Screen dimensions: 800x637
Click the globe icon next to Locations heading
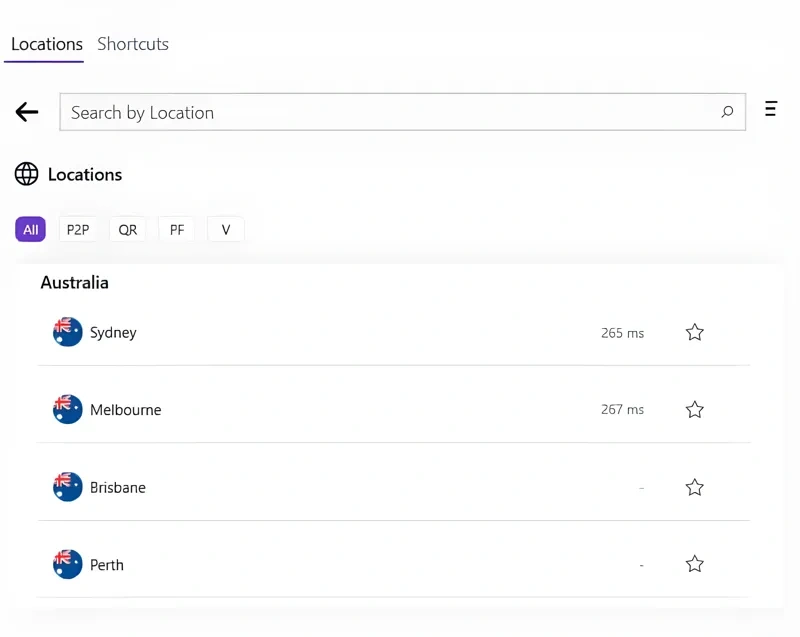point(27,174)
